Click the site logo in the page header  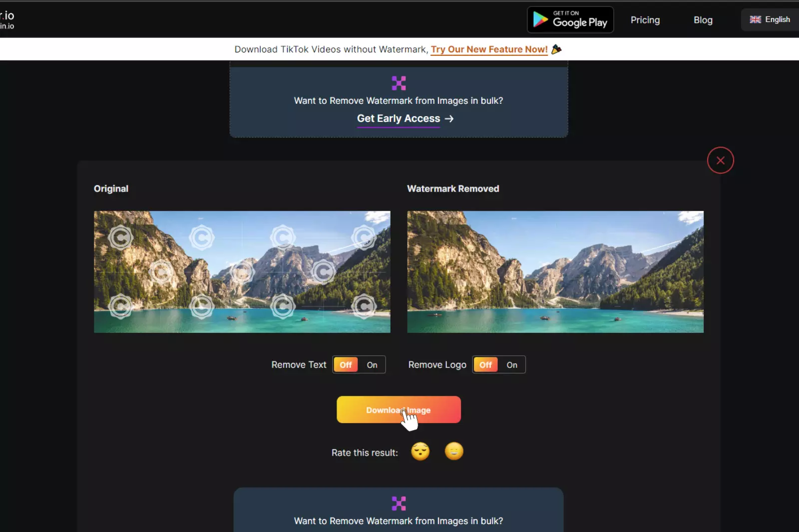coord(7,20)
